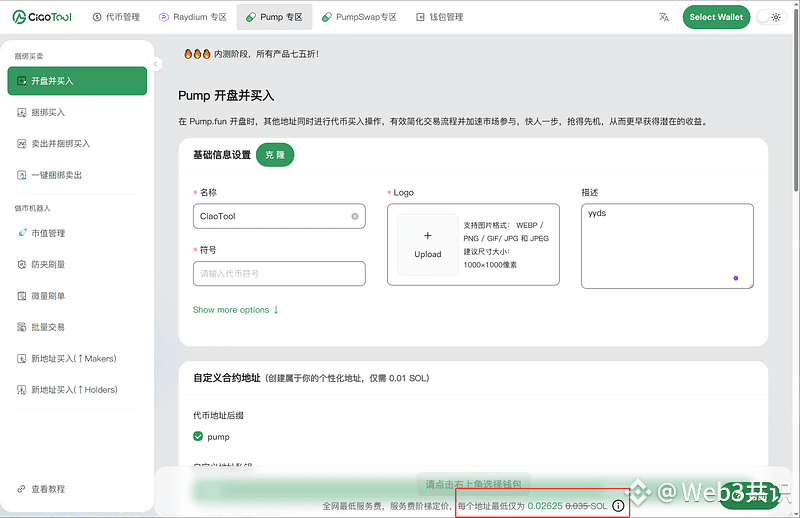Expand Show more options
The height and width of the screenshot is (518, 800).
pos(236,310)
